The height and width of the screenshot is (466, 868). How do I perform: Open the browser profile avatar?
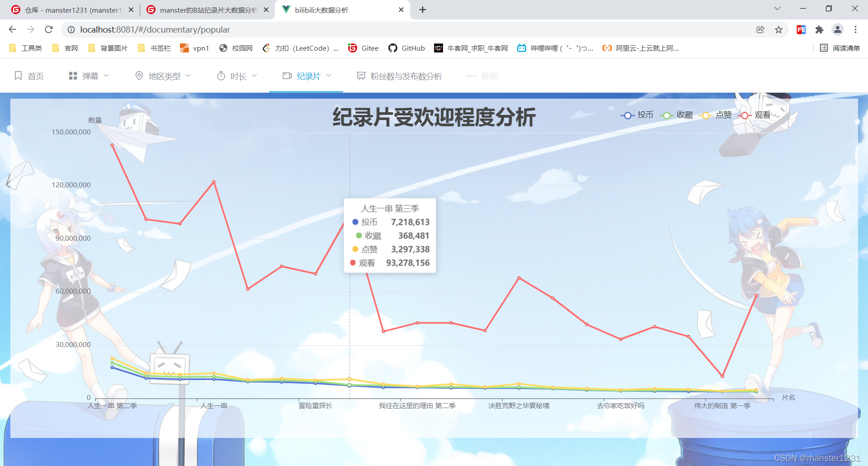(x=838, y=29)
